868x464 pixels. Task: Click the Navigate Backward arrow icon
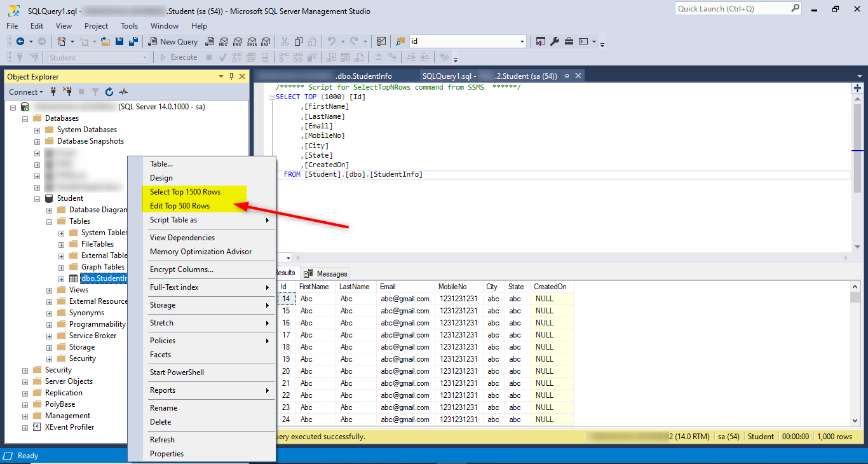point(20,41)
